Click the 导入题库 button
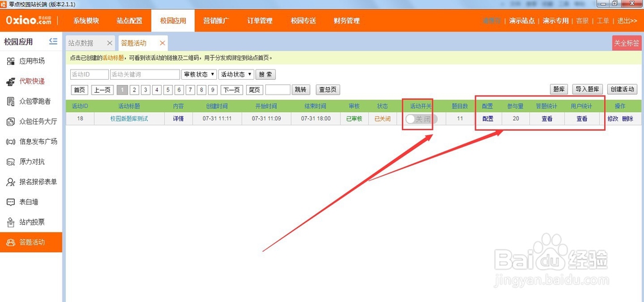This screenshot has width=644, height=302. point(588,89)
